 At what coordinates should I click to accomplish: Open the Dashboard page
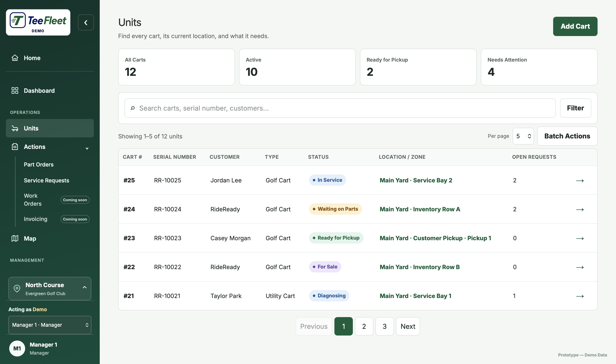(x=50, y=90)
